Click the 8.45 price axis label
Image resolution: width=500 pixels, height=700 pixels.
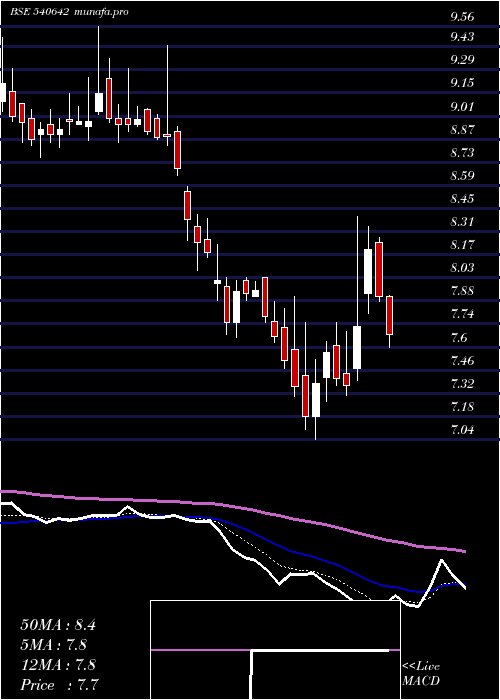(x=462, y=199)
